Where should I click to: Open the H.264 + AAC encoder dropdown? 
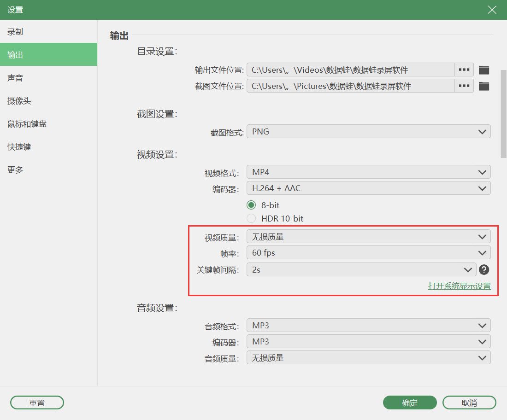pos(369,188)
